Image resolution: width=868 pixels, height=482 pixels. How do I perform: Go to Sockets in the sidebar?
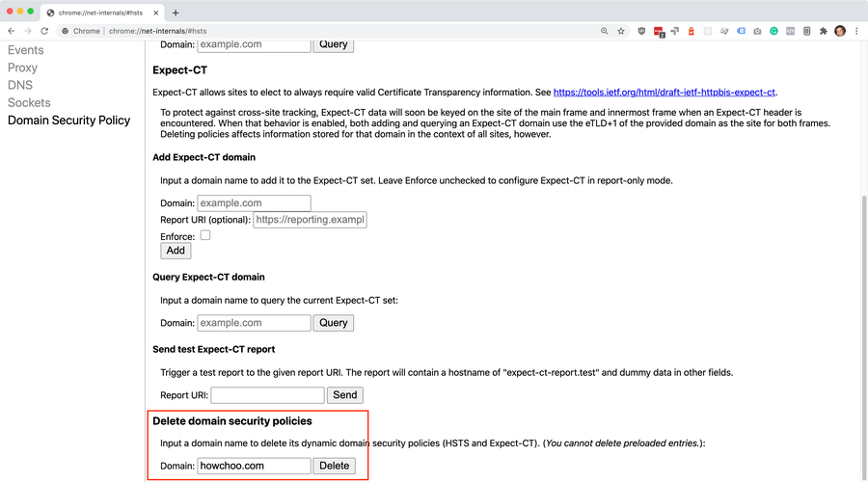coord(29,102)
